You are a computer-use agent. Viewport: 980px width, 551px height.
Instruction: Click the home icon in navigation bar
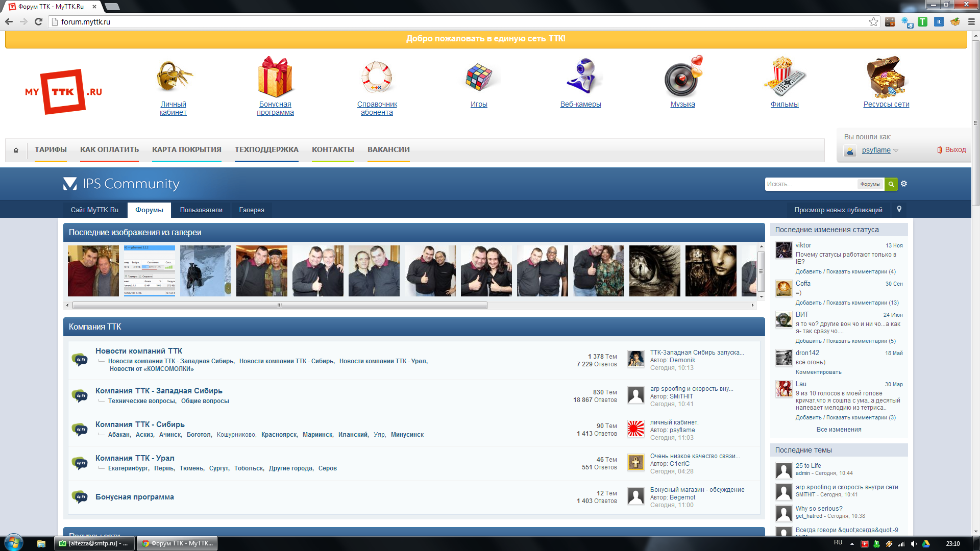[16, 150]
